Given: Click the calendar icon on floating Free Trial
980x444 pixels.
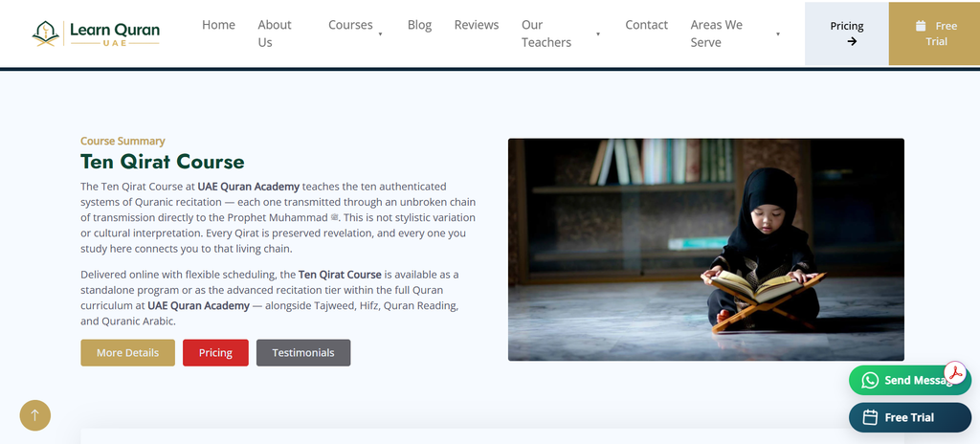Looking at the screenshot, I should tap(870, 417).
